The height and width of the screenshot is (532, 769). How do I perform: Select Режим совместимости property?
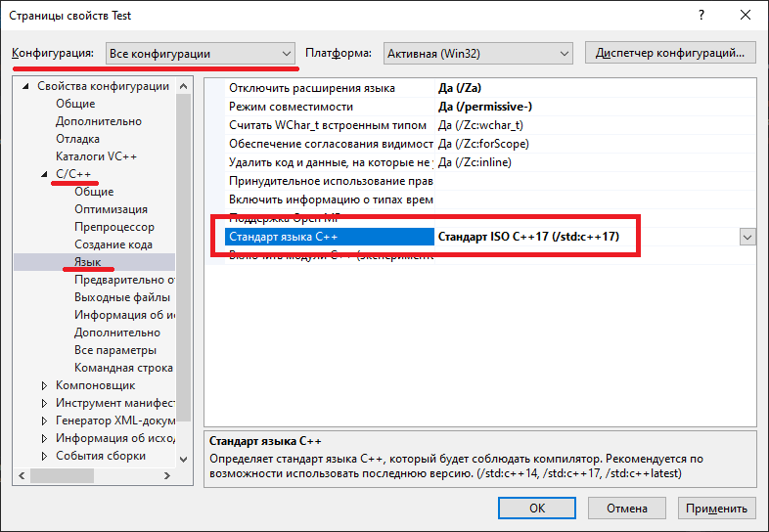click(x=291, y=107)
